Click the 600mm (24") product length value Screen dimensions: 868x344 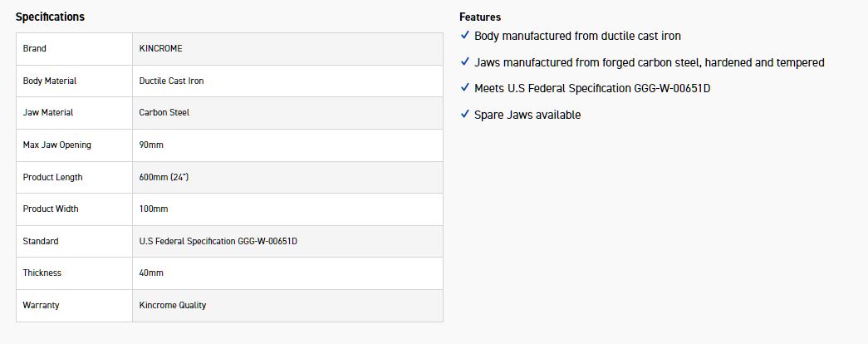coord(169,177)
